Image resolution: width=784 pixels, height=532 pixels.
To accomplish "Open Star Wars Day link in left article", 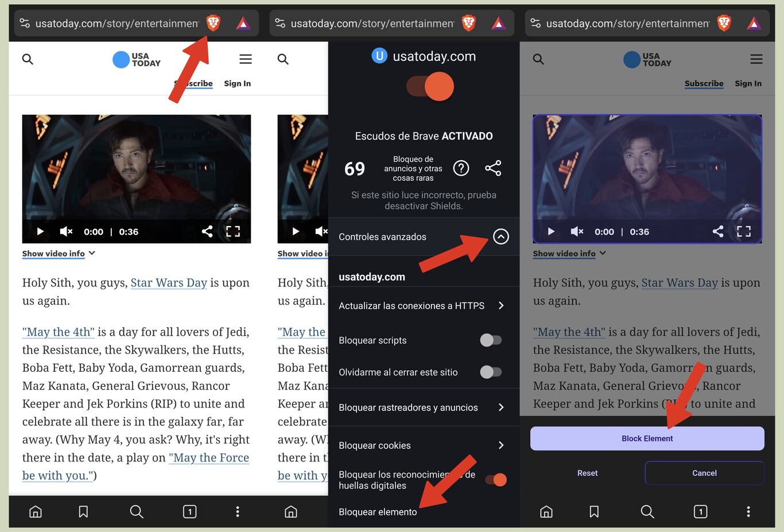I will [169, 283].
